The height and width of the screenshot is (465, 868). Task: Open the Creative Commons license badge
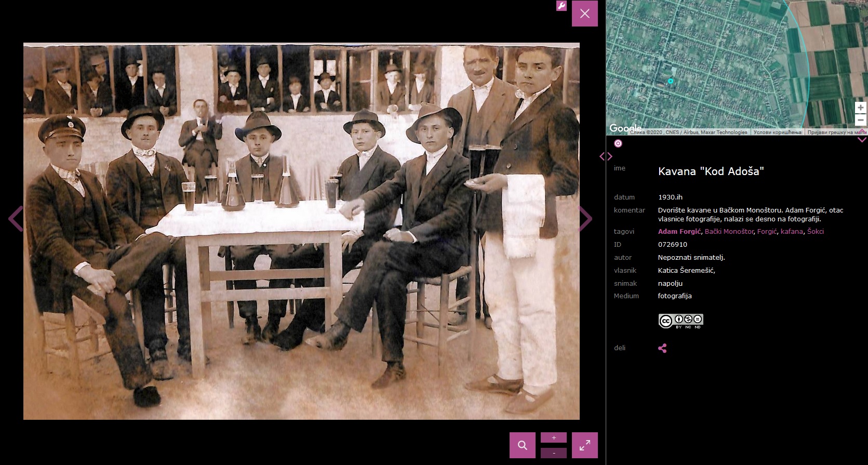680,321
